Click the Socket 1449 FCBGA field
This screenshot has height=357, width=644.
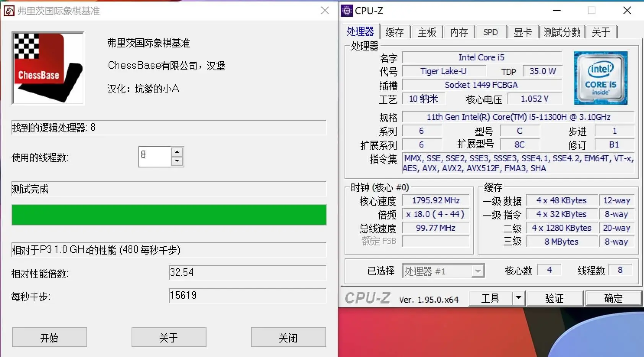pyautogui.click(x=482, y=85)
